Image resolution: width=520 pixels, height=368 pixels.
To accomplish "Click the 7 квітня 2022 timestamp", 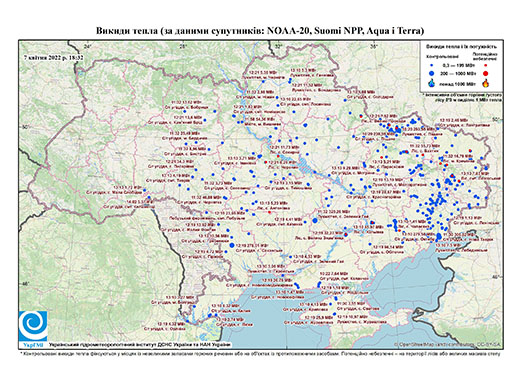I will coord(54,57).
